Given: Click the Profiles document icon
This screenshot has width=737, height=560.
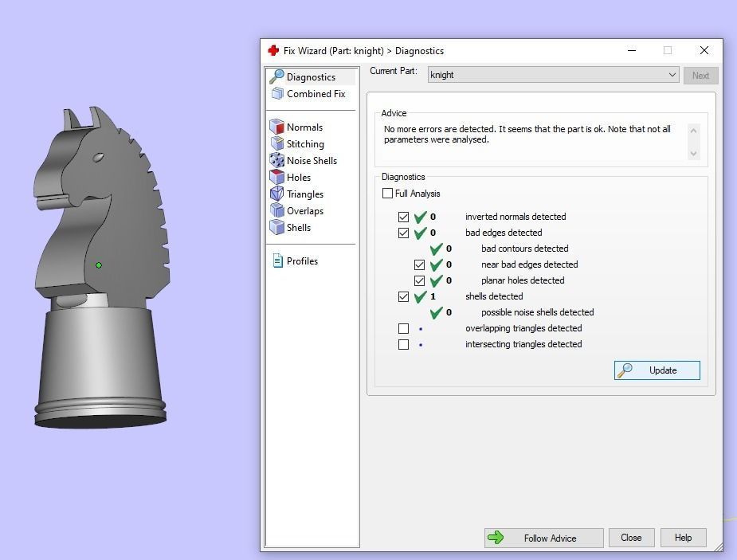Looking at the screenshot, I should [278, 260].
